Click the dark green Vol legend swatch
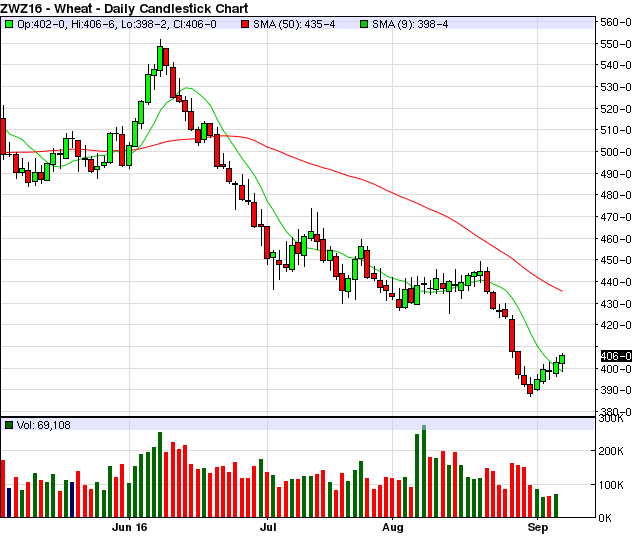Viewport: 640px width, 536px height. 9,425
